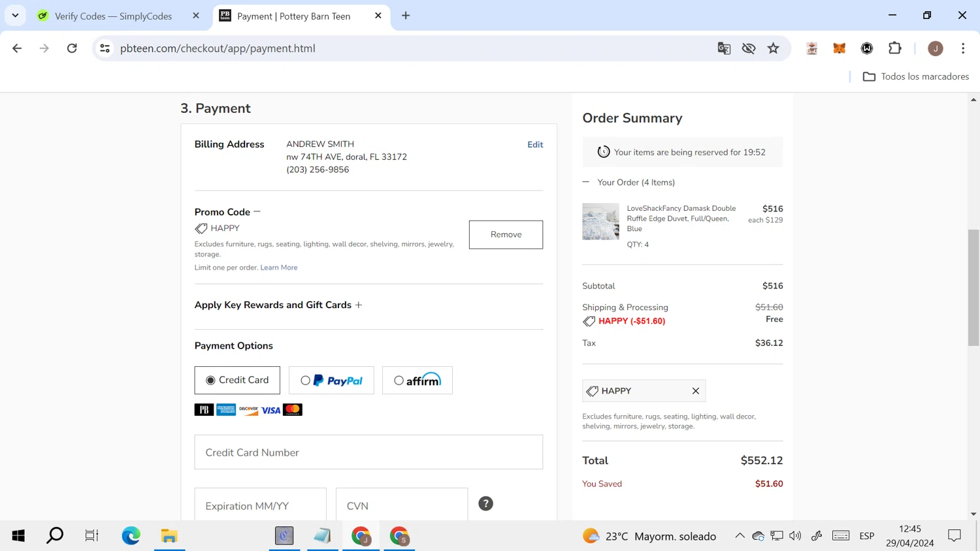This screenshot has width=980, height=551.
Task: Switch to Verify Codes — SimplyCodes tab
Action: (114, 16)
